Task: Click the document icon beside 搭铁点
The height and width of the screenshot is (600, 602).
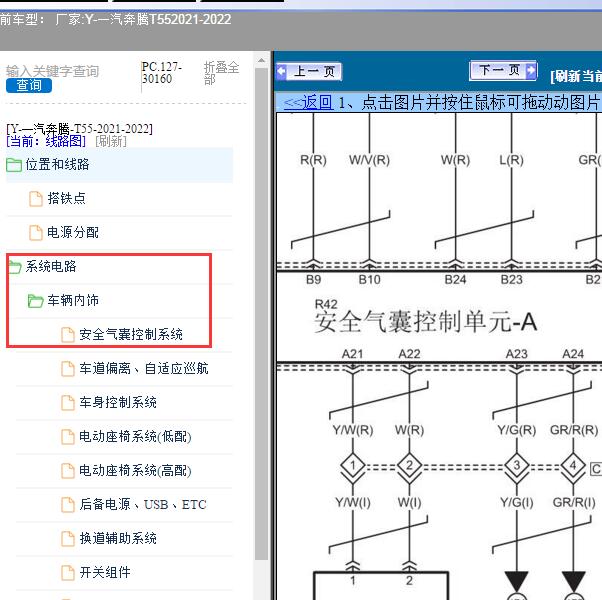Action: [x=36, y=199]
